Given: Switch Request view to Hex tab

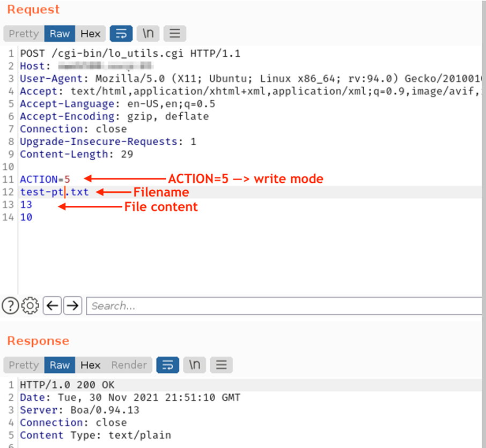Looking at the screenshot, I should tap(90, 34).
